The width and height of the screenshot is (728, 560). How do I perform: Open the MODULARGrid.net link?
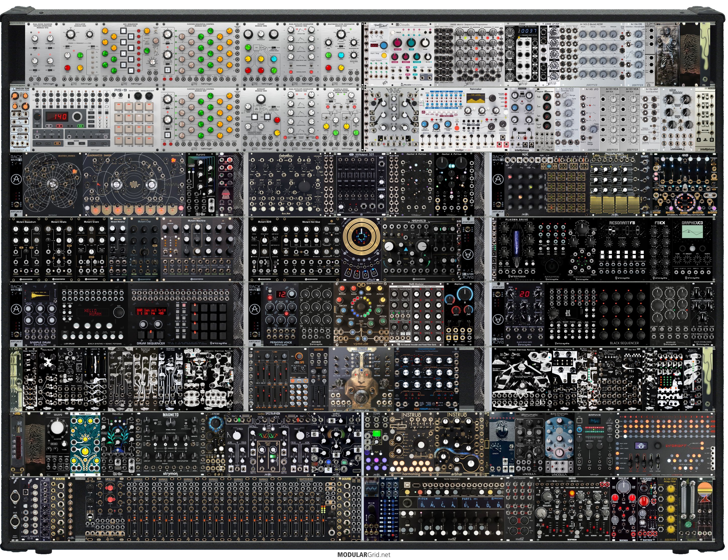click(363, 555)
